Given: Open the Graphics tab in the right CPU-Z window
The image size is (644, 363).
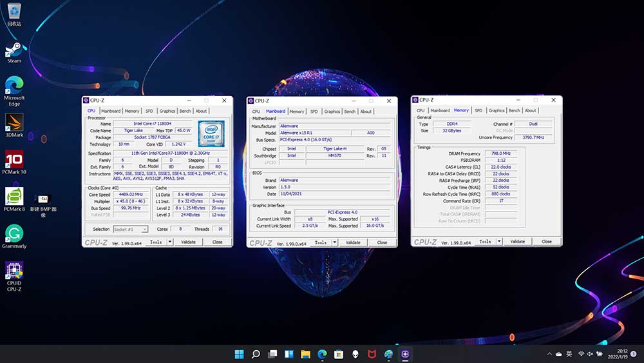Looking at the screenshot, I should pyautogui.click(x=497, y=111).
